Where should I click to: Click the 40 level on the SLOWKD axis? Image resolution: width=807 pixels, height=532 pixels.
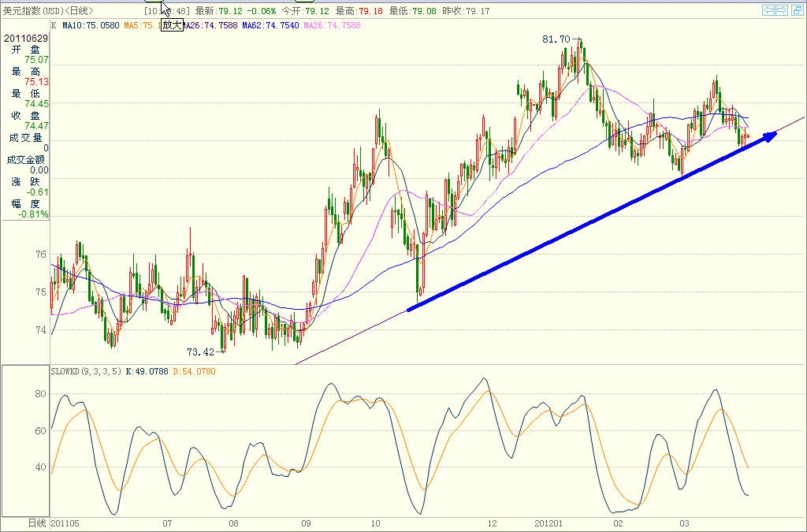coord(41,467)
